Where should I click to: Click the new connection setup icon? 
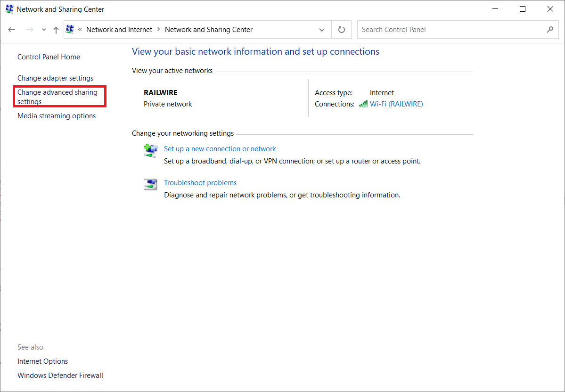[x=151, y=151]
